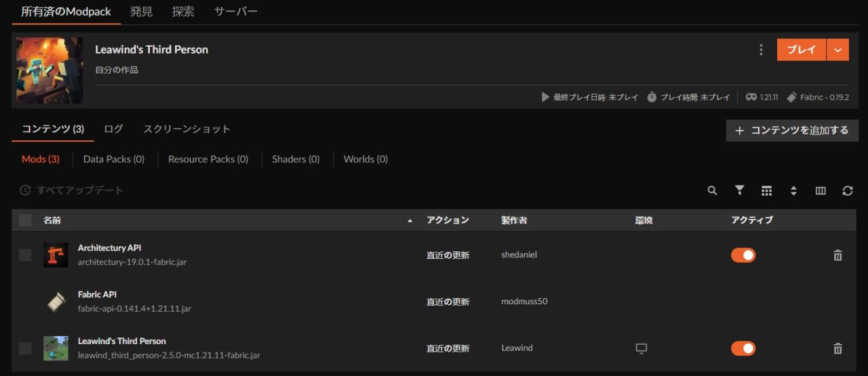Check the Architectury API row checkbox
The image size is (868, 376).
pos(25,255)
